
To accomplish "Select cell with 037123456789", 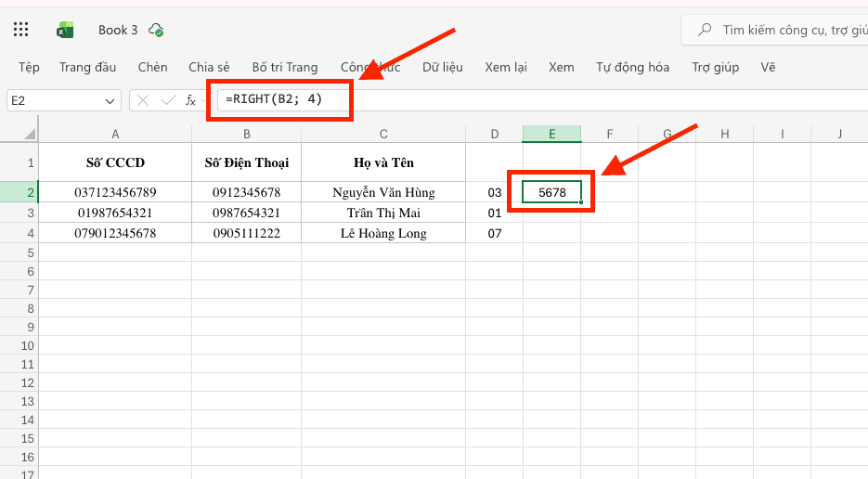I will 115,192.
